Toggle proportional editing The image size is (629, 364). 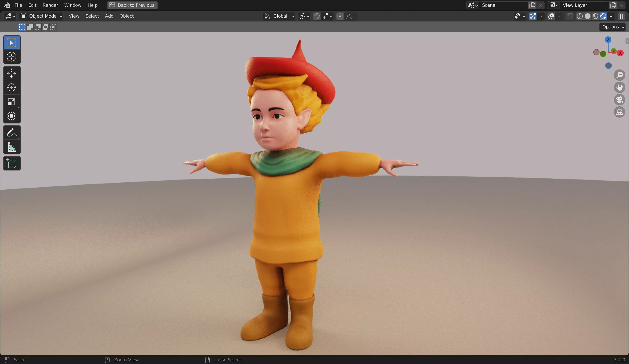pos(340,16)
